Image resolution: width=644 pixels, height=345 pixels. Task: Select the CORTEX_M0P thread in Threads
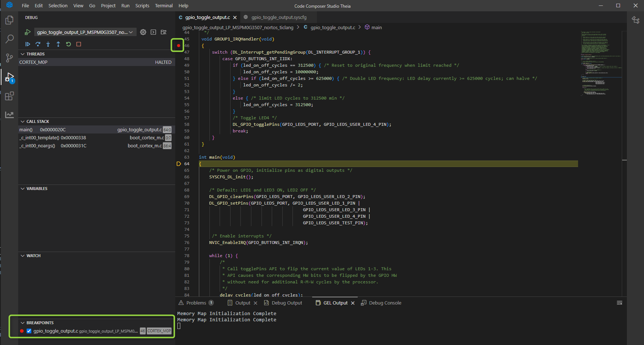point(34,62)
